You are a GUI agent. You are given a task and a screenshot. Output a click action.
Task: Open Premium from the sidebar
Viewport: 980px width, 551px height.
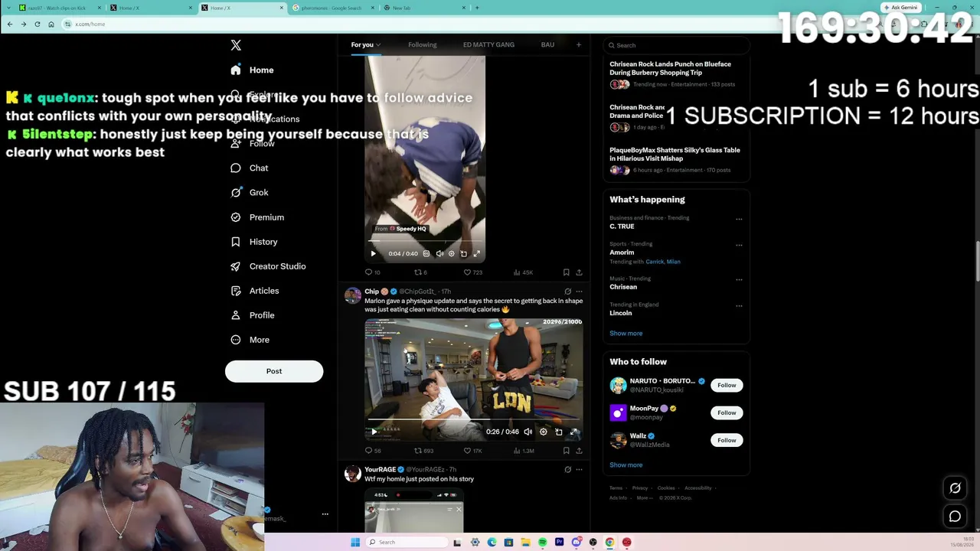[x=257, y=217]
